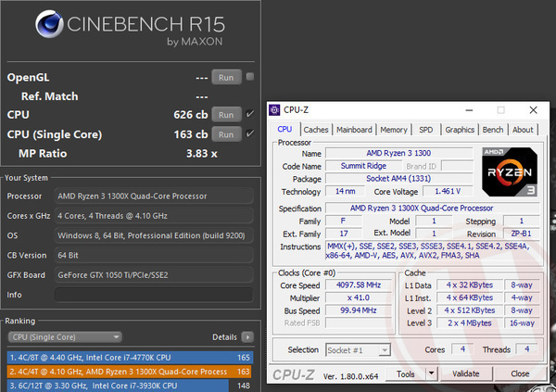
Task: Open the Socket #1 selection dropdown
Action: tap(358, 350)
